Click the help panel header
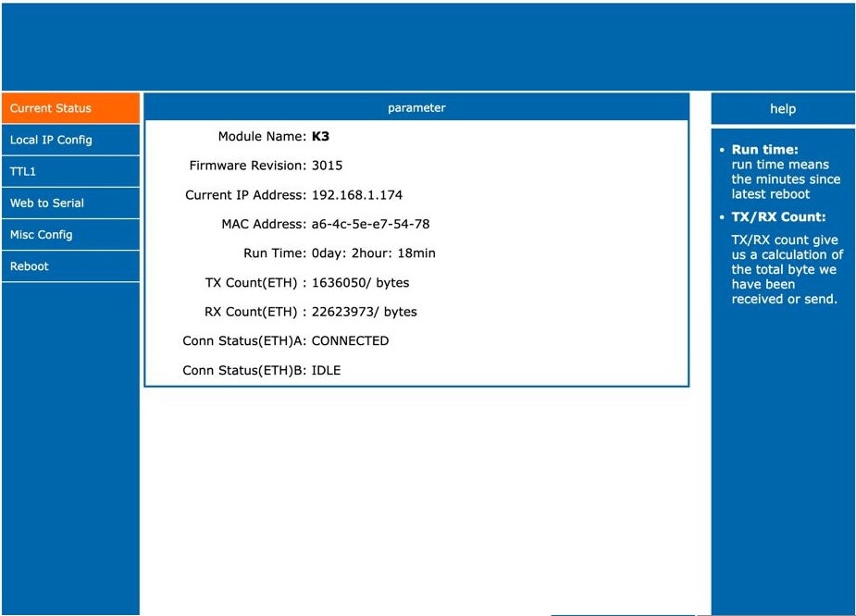Screen dimensions: 856x616 [782, 109]
